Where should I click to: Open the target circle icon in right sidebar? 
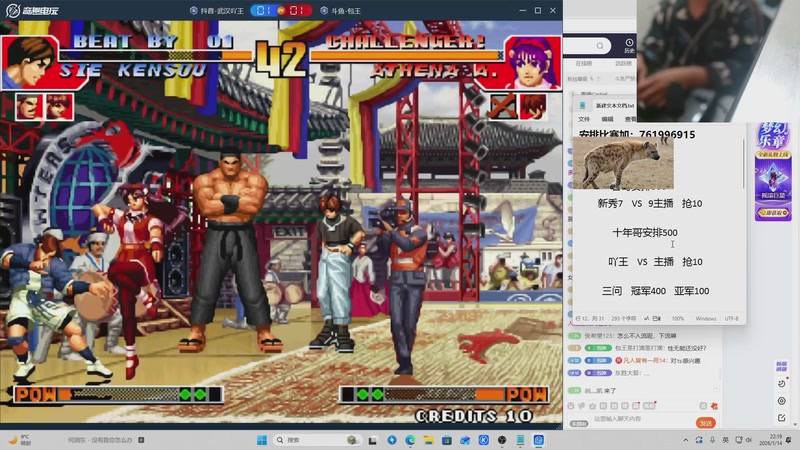click(782, 401)
